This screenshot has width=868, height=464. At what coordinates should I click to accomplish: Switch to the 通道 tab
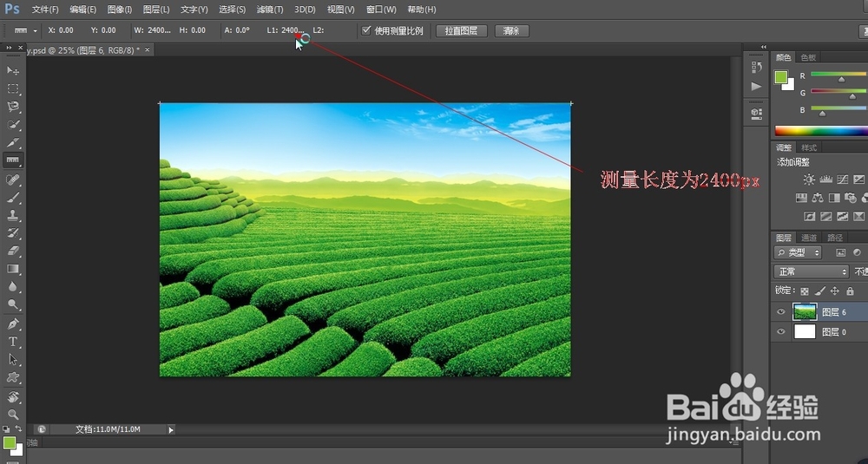click(809, 238)
